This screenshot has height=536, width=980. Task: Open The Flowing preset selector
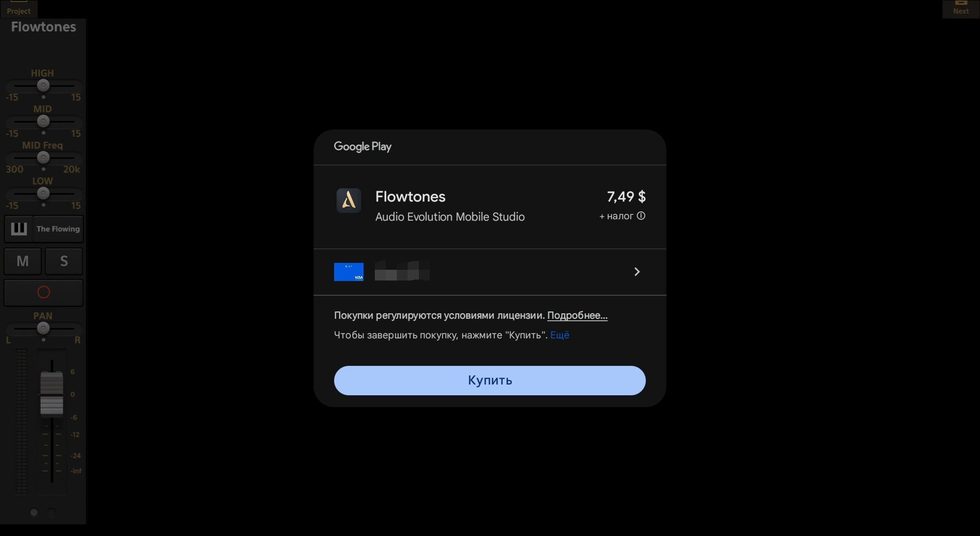[x=58, y=229]
